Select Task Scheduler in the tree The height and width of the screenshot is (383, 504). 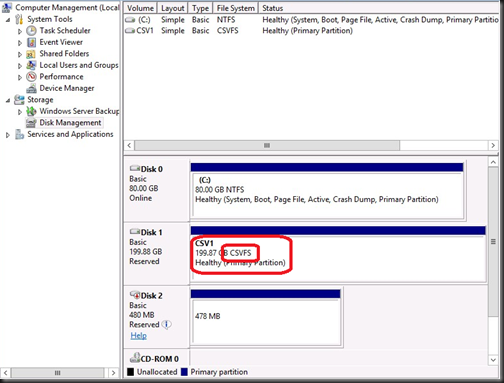click(65, 31)
